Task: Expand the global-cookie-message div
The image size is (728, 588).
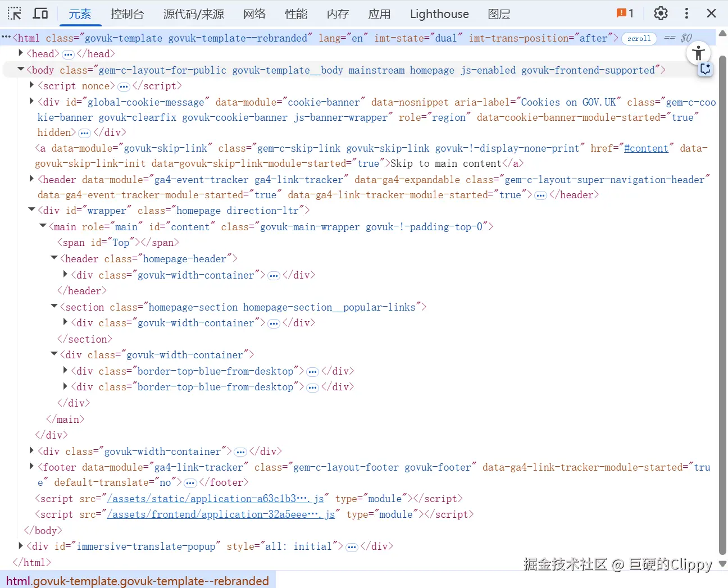Action: click(x=31, y=102)
